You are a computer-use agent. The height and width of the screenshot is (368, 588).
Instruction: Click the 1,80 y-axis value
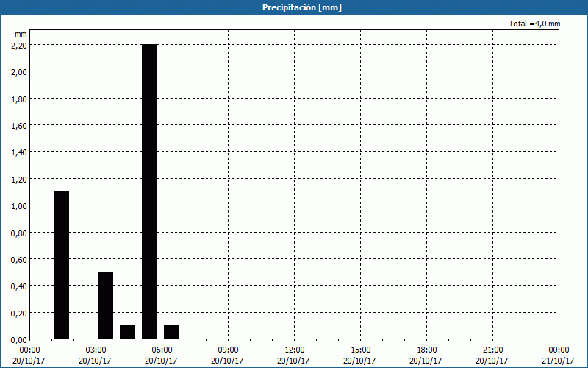point(19,99)
